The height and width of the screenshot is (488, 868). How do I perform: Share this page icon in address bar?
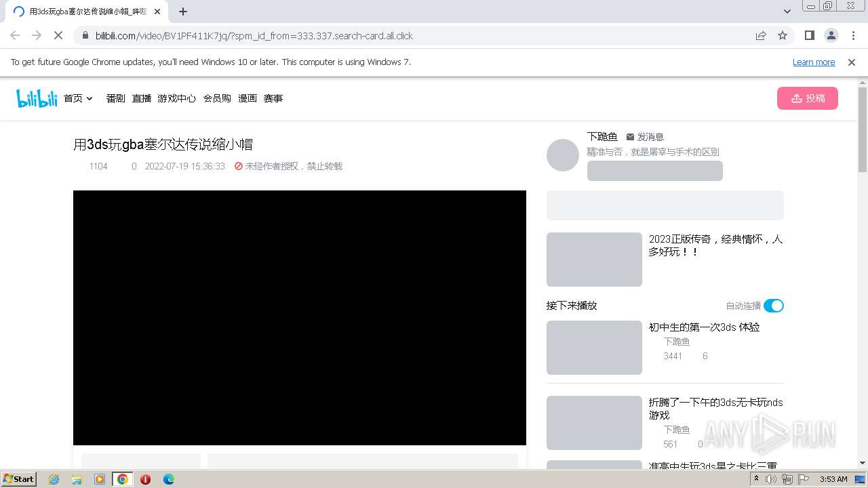click(761, 35)
